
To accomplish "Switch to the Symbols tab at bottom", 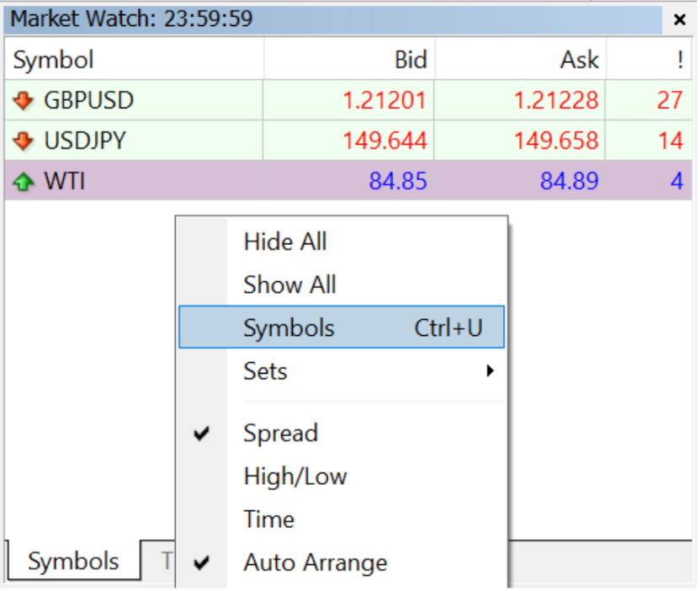I will point(73,562).
